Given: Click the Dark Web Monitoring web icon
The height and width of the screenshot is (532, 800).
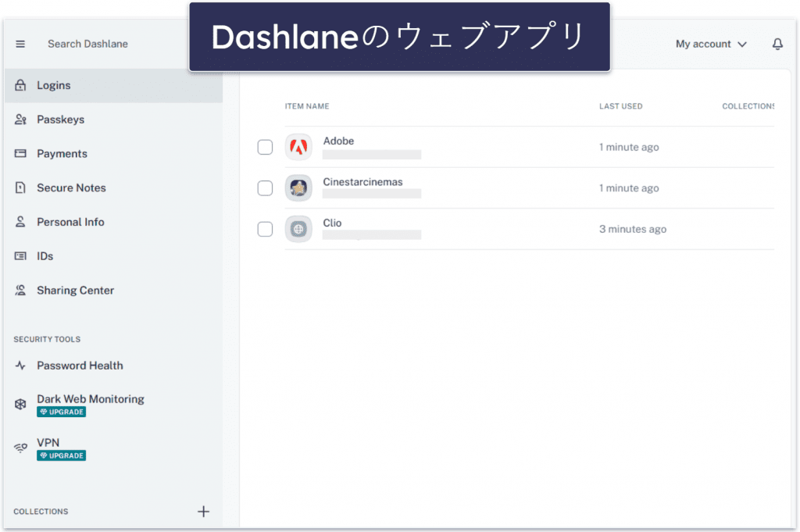Looking at the screenshot, I should (x=20, y=405).
